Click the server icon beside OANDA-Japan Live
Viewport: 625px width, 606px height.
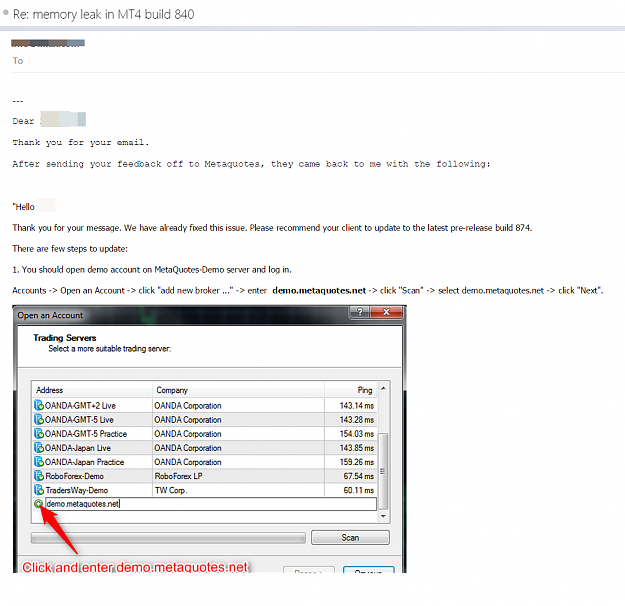(39, 448)
